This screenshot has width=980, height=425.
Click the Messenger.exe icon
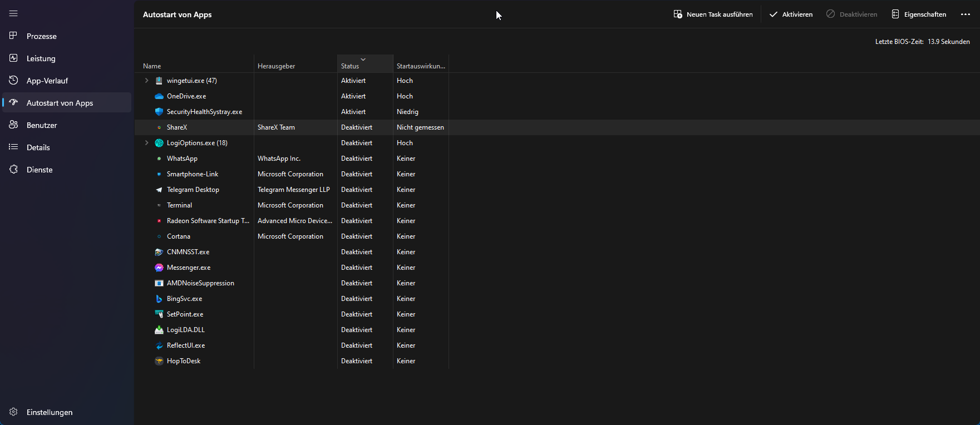(159, 268)
